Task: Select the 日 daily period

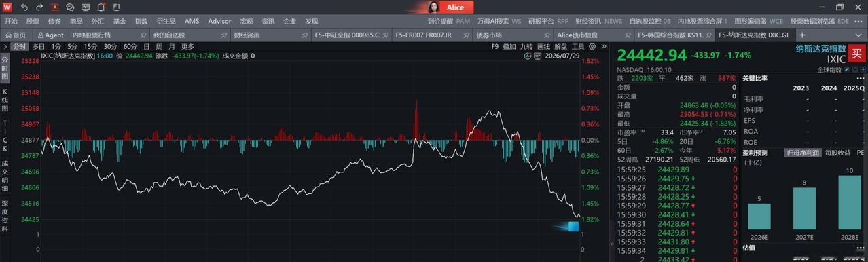Action: point(146,47)
